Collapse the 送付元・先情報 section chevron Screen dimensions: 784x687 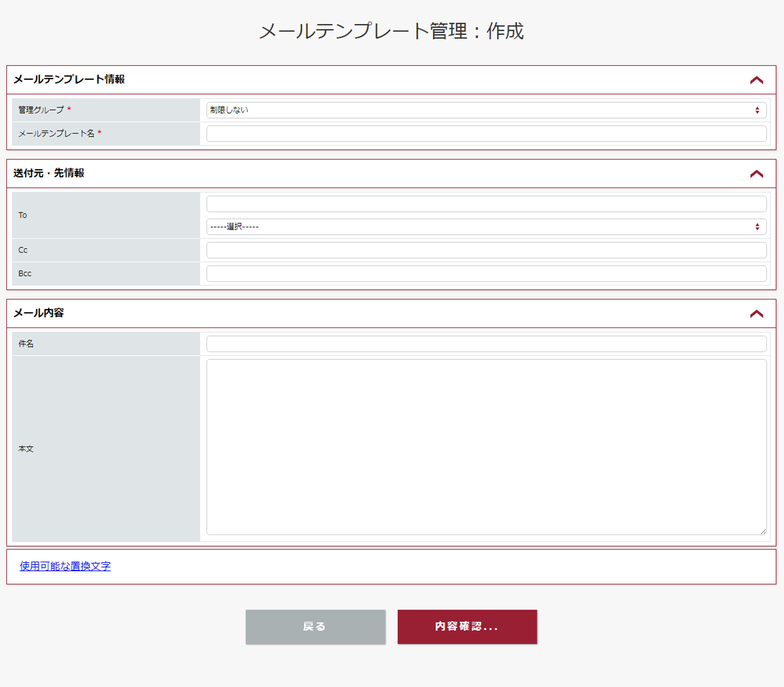click(756, 174)
